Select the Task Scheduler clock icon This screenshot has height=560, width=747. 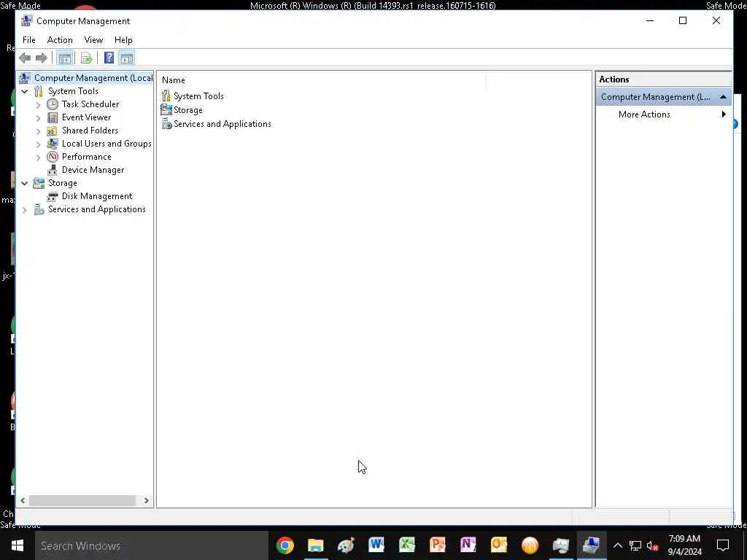(53, 104)
